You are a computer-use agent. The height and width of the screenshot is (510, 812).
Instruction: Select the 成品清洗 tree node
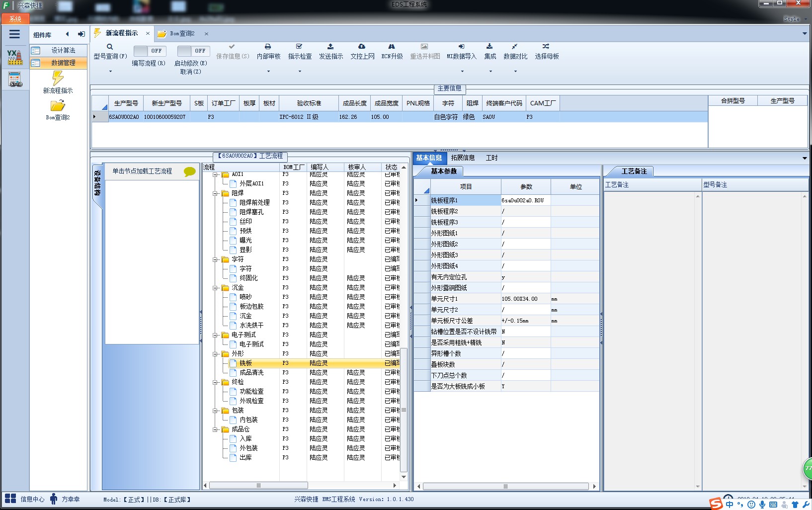pyautogui.click(x=252, y=372)
